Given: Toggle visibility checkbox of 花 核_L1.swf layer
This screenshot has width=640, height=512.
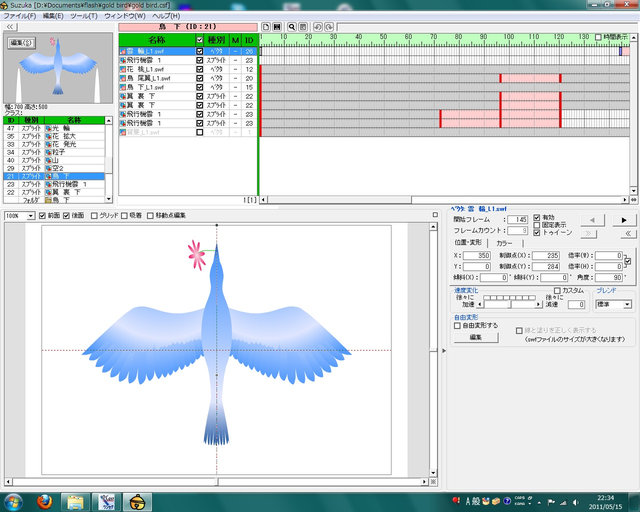Looking at the screenshot, I should [200, 69].
